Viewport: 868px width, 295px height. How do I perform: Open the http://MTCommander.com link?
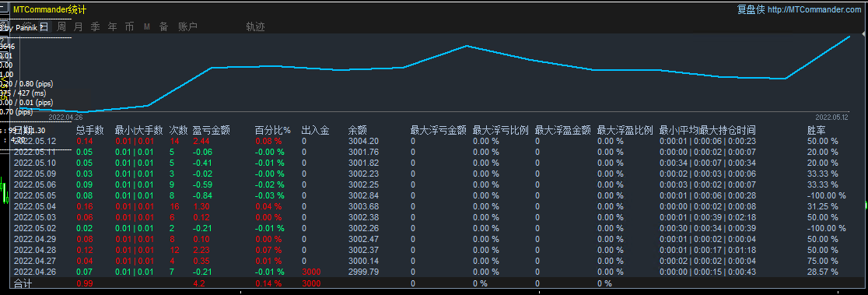pyautogui.click(x=814, y=9)
